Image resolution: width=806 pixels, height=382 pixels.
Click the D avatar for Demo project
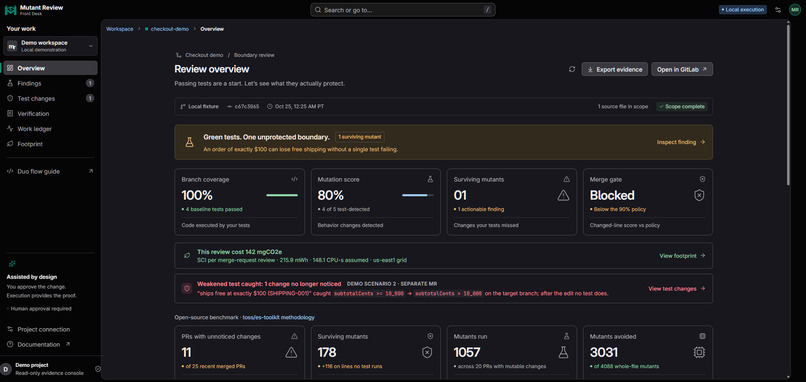(x=6, y=369)
